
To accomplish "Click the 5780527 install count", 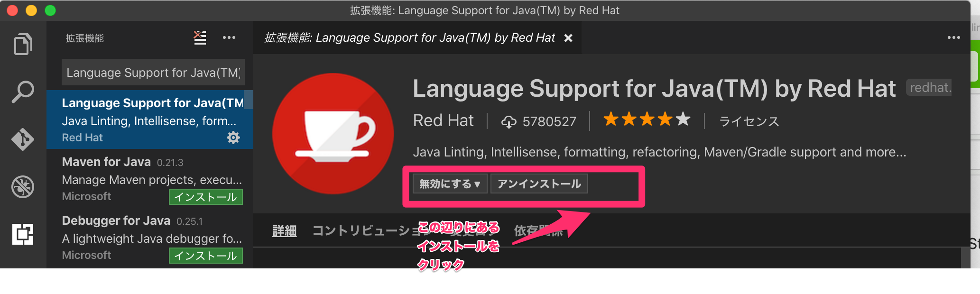I will (x=549, y=122).
